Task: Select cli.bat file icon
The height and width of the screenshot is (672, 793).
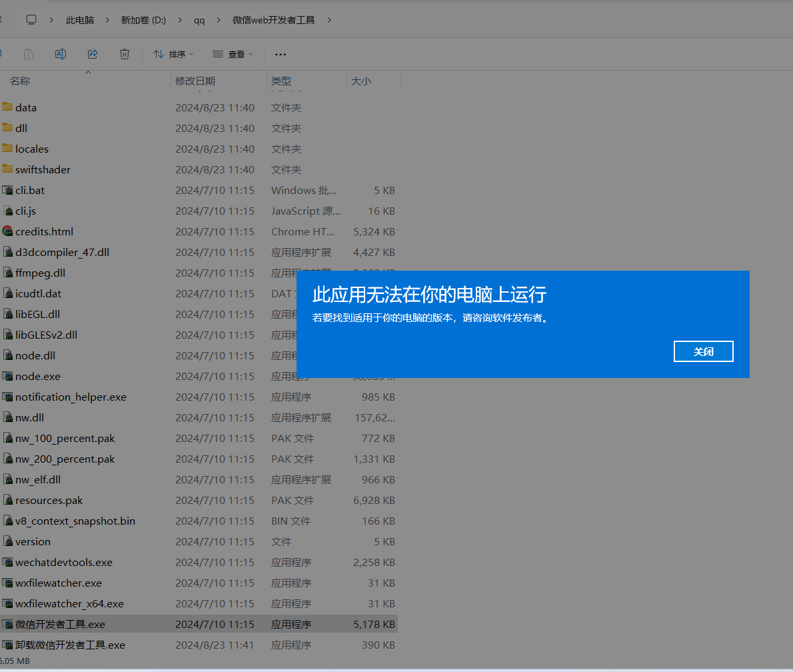Action: click(7, 190)
